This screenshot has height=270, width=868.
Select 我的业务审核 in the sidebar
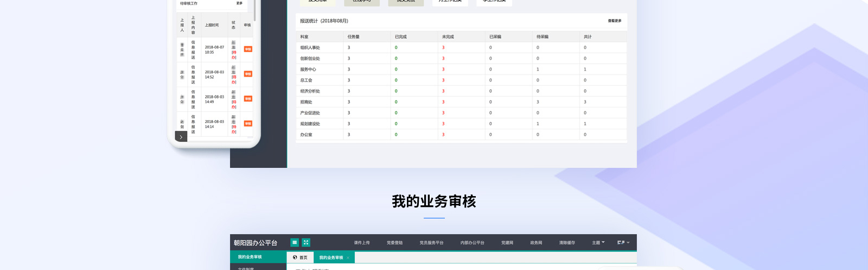pos(250,257)
